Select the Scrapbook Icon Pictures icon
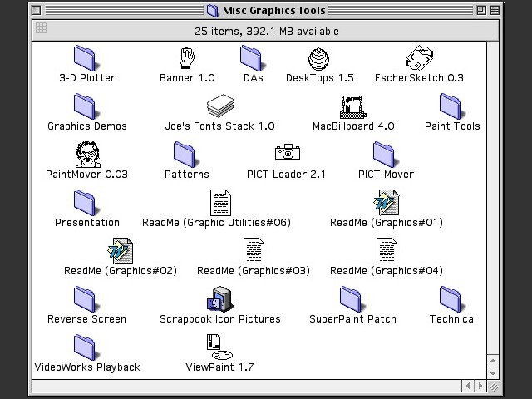The height and width of the screenshot is (399, 532). [x=220, y=299]
